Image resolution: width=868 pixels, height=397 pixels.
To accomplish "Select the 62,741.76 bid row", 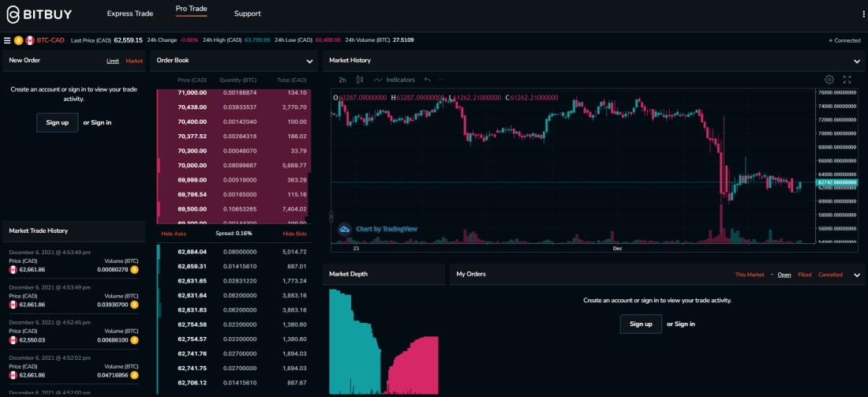I will click(x=234, y=354).
